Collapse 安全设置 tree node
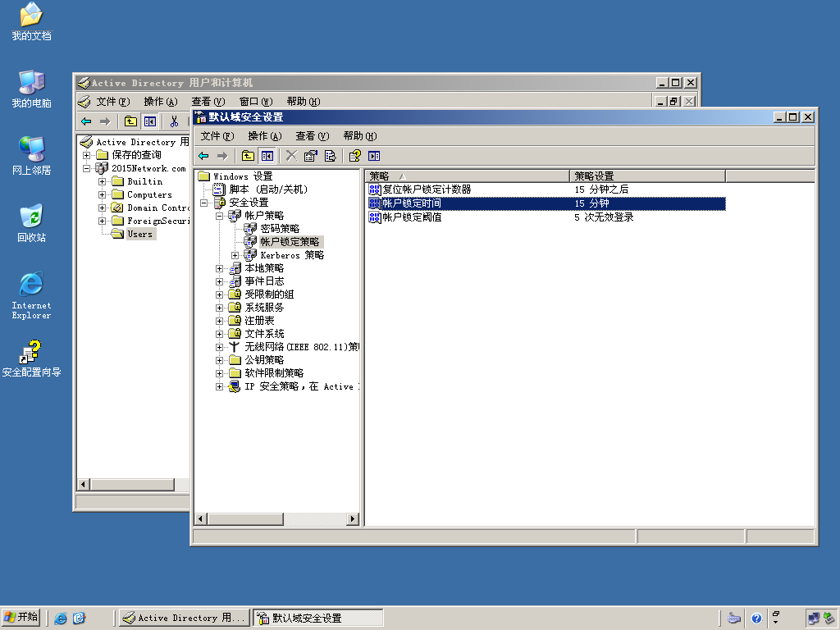The image size is (840, 630). click(203, 203)
